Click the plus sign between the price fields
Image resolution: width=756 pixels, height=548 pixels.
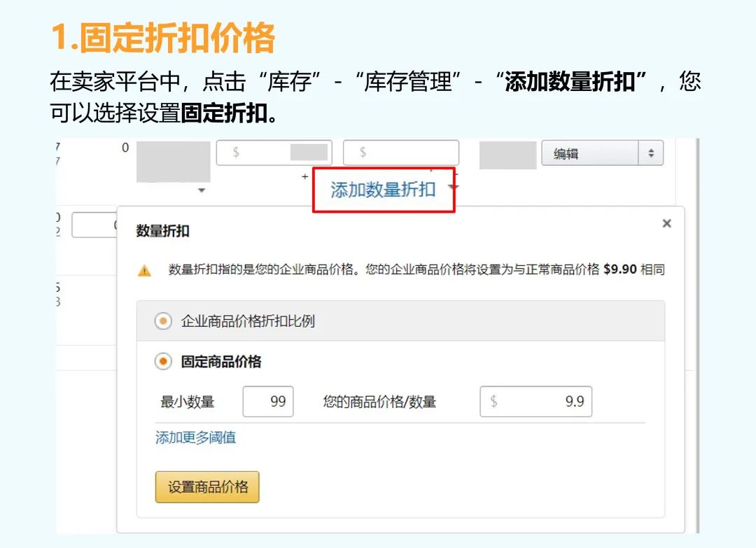(x=306, y=177)
